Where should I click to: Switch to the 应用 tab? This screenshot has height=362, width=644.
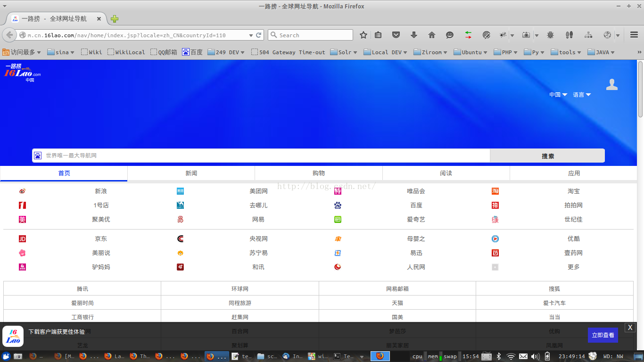(574, 173)
